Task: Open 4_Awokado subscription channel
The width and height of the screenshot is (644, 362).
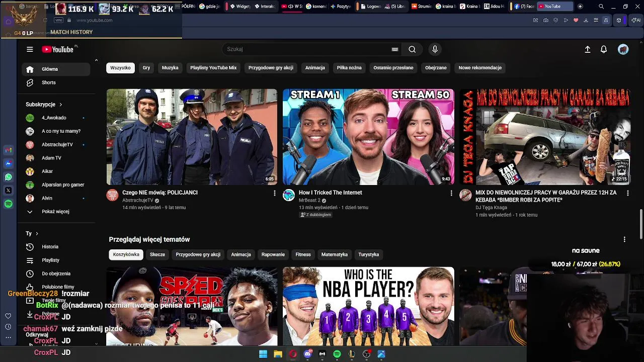Action: pos(56,118)
